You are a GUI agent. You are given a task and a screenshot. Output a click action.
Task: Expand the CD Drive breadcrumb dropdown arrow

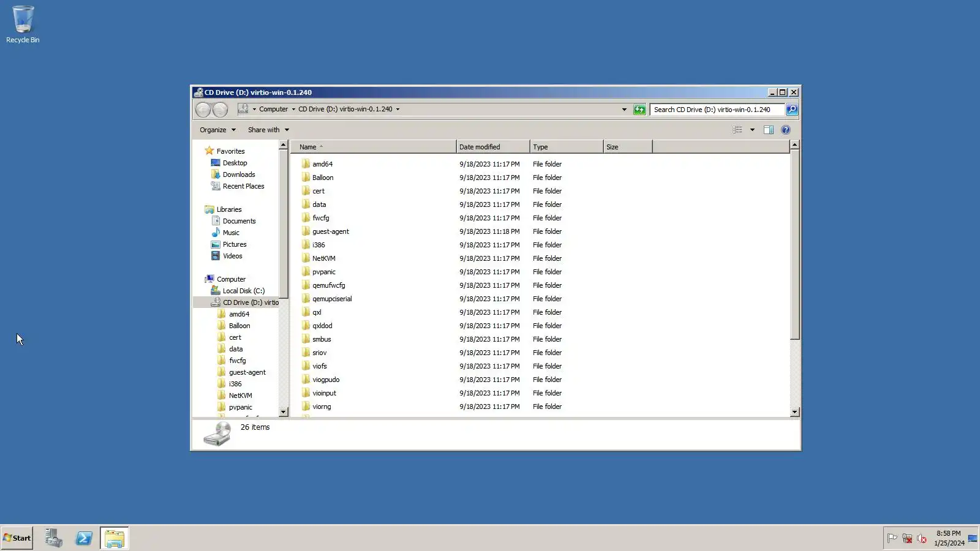coord(398,110)
